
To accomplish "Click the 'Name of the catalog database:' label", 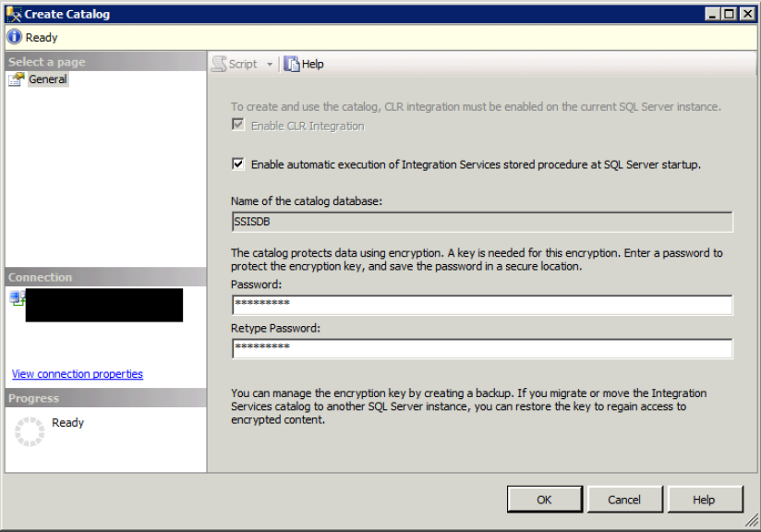I will [x=307, y=201].
